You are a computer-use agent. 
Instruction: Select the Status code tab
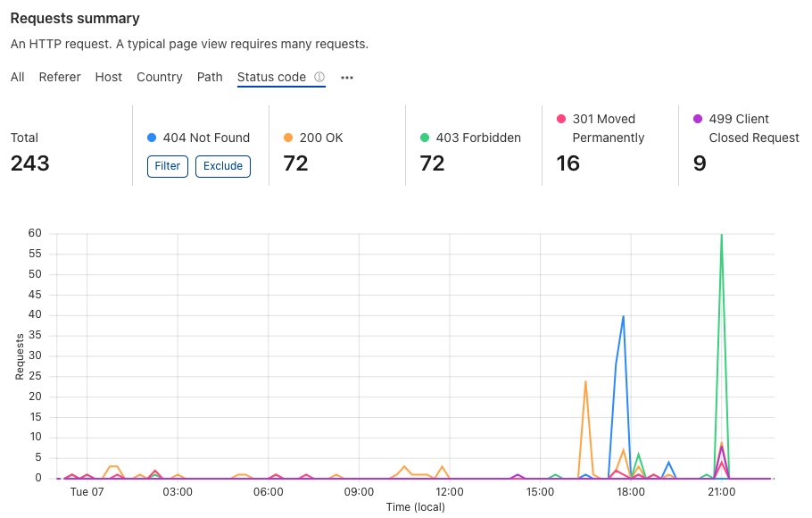click(x=271, y=77)
